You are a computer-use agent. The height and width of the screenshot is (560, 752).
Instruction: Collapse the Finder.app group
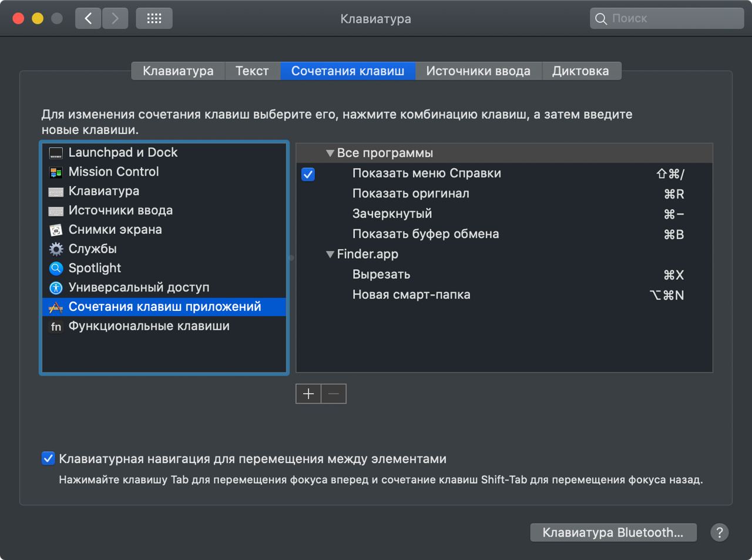tap(330, 254)
